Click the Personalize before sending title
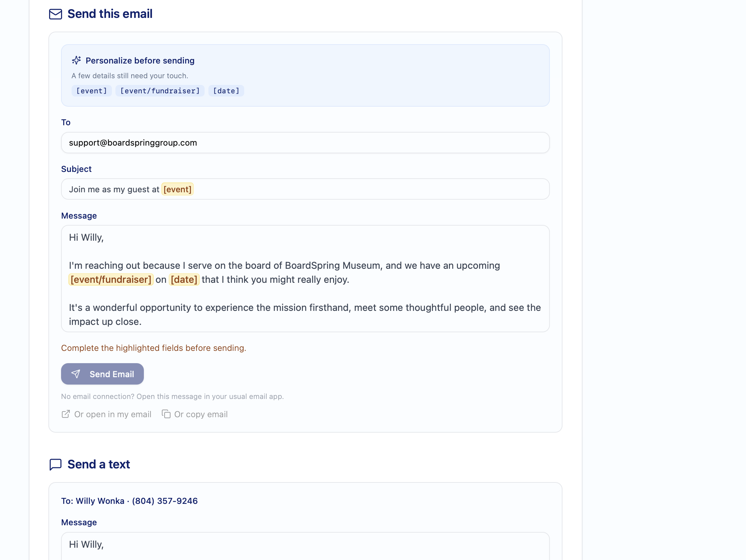 (x=140, y=61)
